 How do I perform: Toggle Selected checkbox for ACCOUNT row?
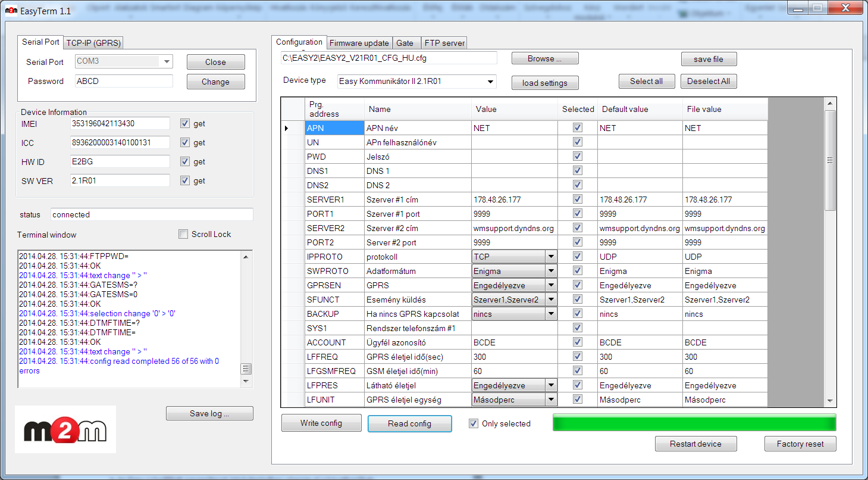577,342
